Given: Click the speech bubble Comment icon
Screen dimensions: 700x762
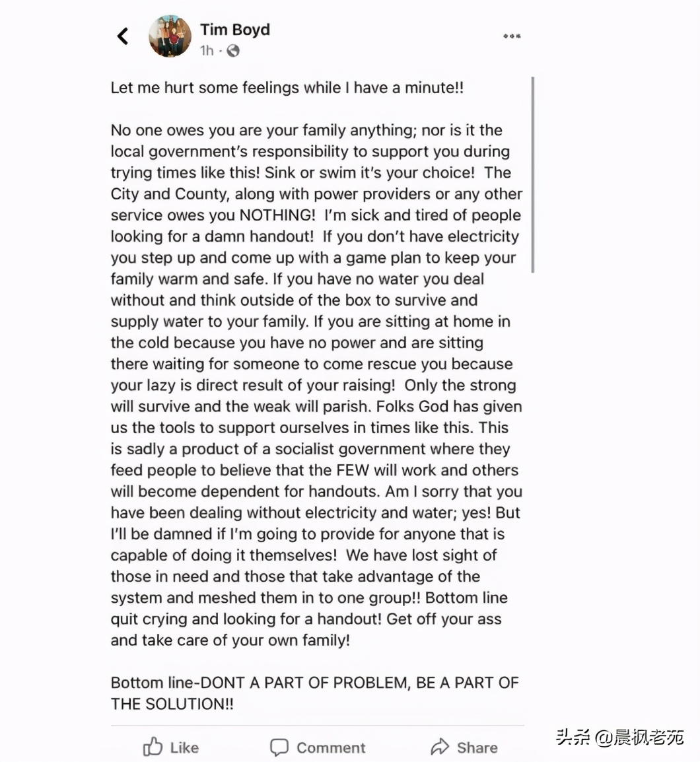Looking at the screenshot, I should point(279,747).
